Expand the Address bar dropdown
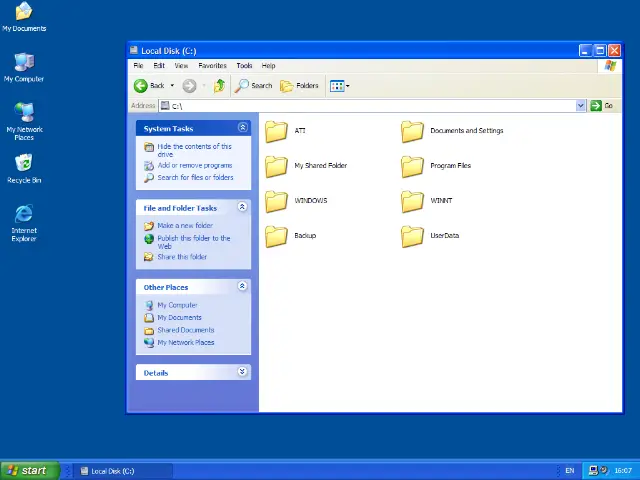Viewport: 640px width, 480px height. [x=580, y=106]
